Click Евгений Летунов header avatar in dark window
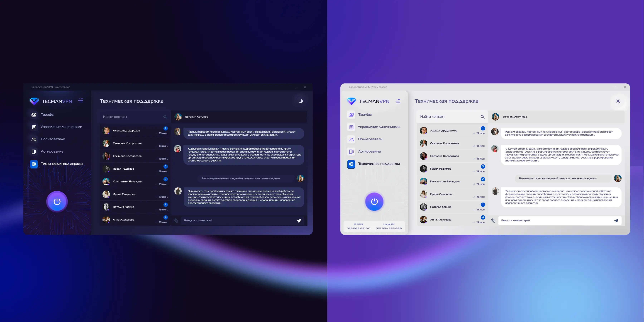The width and height of the screenshot is (644, 322). coord(178,117)
